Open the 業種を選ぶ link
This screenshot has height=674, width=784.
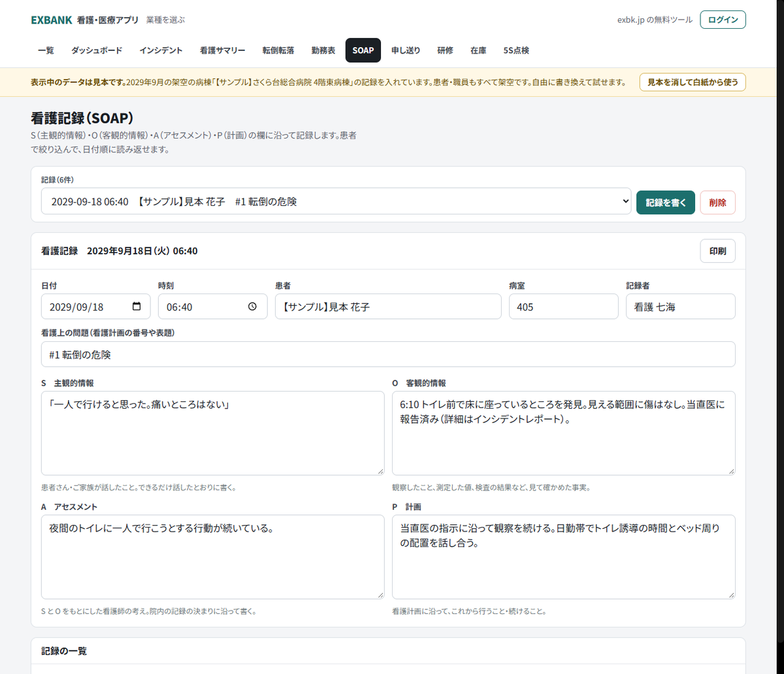tap(165, 20)
